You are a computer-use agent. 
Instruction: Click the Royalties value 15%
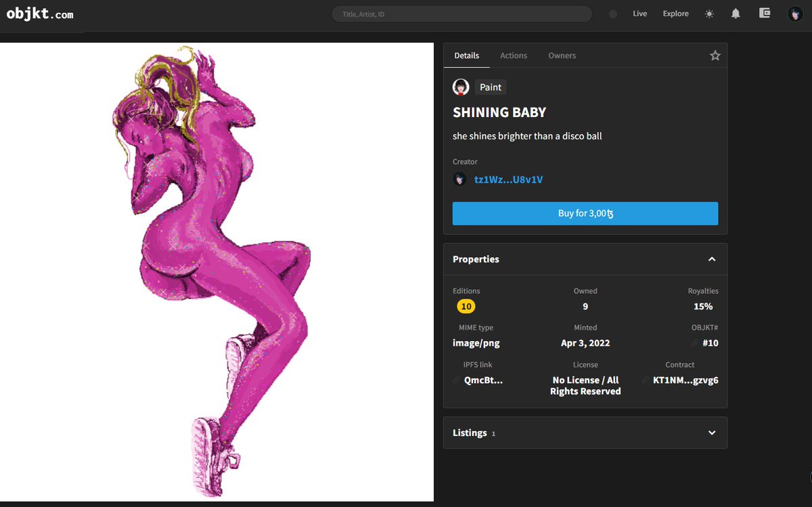(703, 307)
